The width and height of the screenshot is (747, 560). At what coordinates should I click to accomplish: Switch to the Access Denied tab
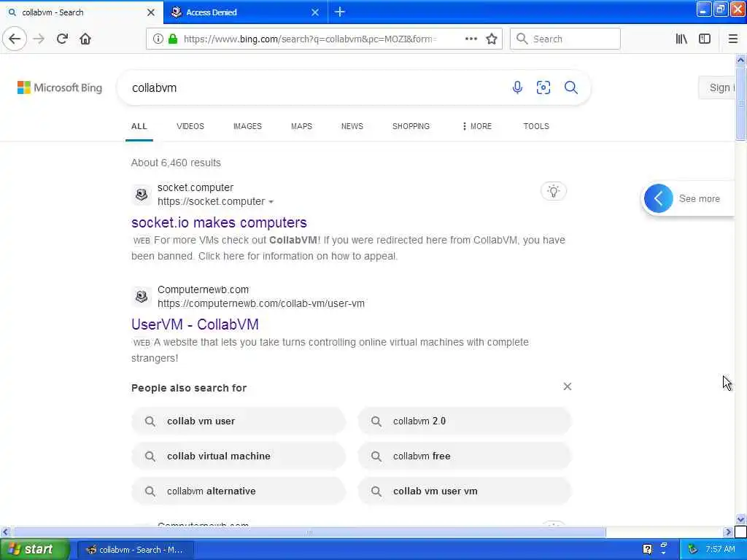point(245,12)
